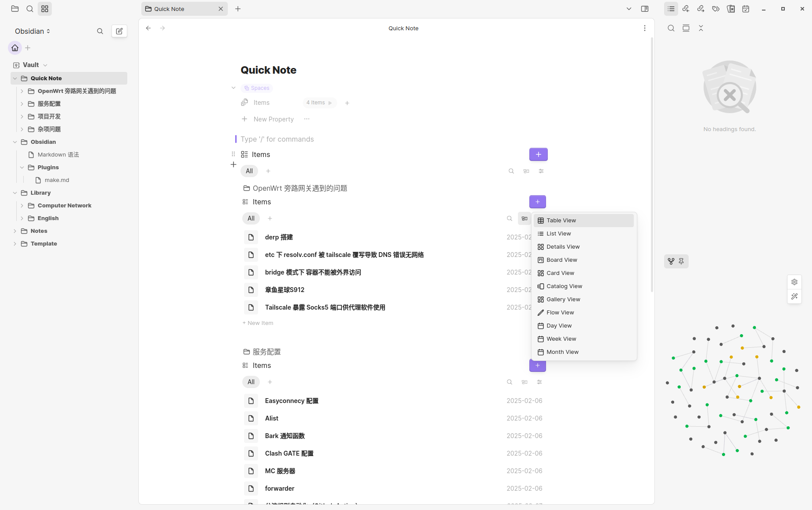Image resolution: width=812 pixels, height=510 pixels.
Task: Click '+ New Item' under OpenWrt list
Action: pos(258,323)
